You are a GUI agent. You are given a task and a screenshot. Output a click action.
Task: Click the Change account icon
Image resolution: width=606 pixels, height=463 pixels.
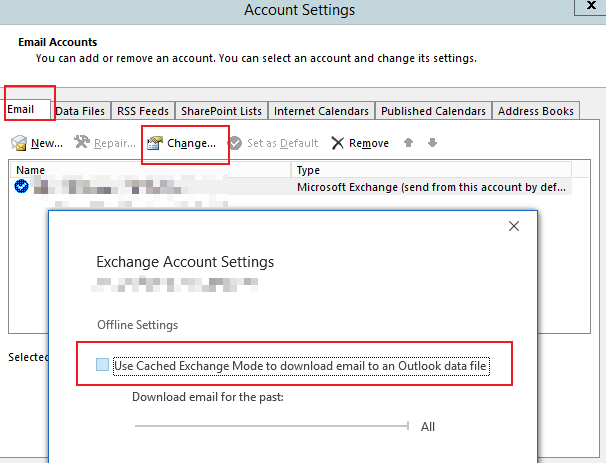coord(155,143)
